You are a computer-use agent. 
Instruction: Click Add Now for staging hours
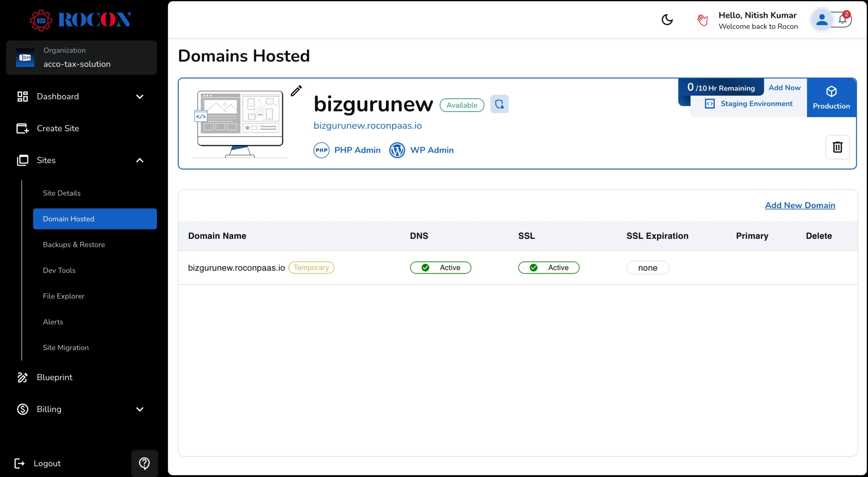tap(784, 87)
